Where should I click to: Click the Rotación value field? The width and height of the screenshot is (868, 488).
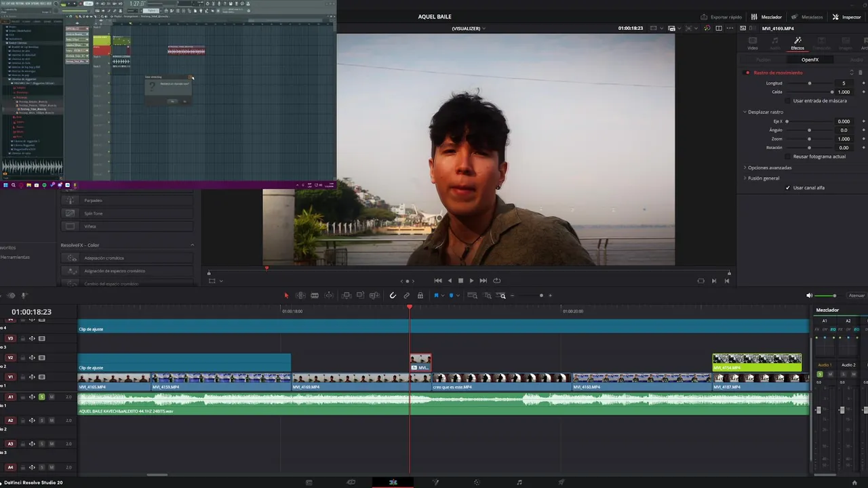coord(844,148)
